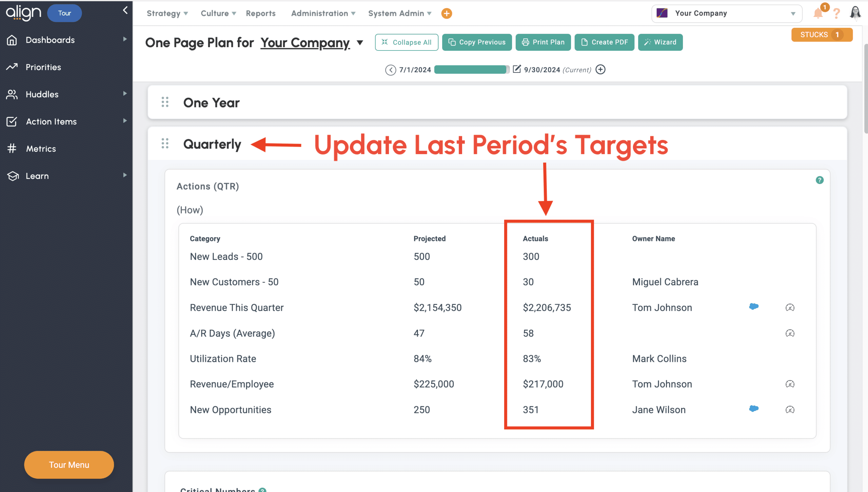Click the orange plus quick-add icon
868x492 pixels.
tap(447, 14)
